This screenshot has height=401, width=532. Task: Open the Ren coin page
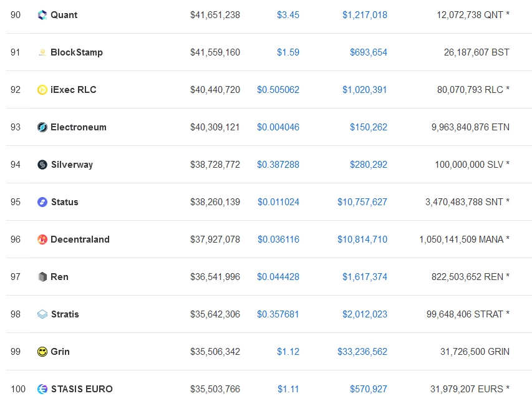coord(59,277)
